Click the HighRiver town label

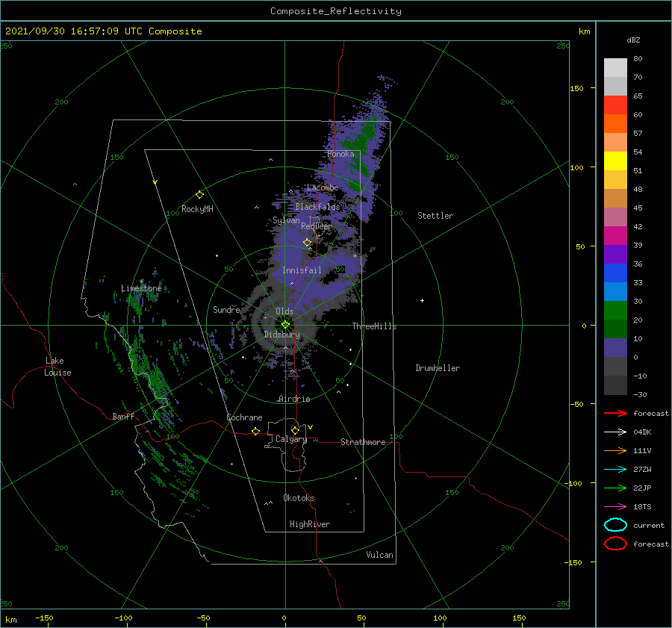[310, 524]
